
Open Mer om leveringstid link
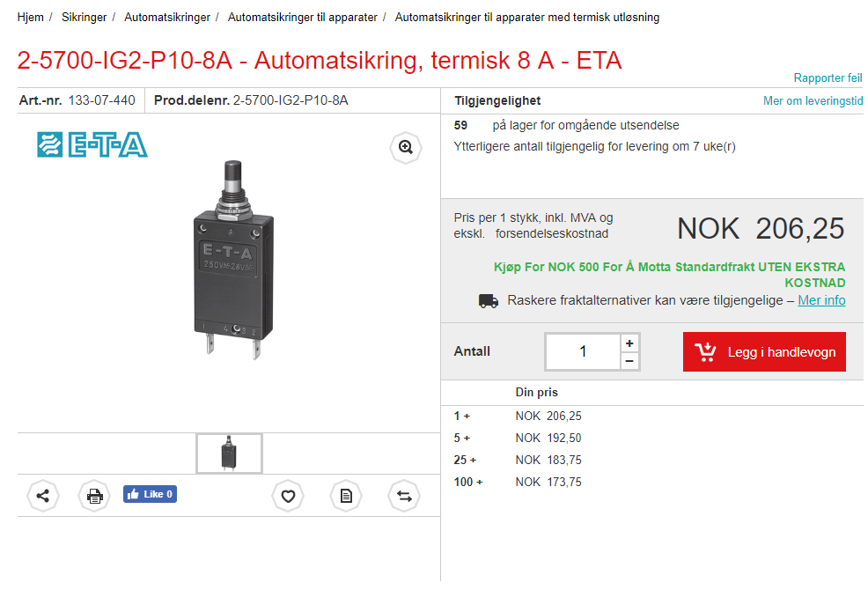(x=813, y=100)
